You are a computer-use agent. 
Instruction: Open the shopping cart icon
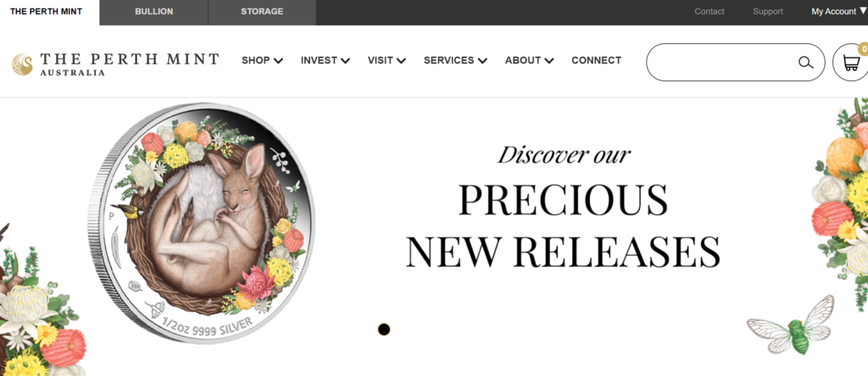[x=851, y=63]
